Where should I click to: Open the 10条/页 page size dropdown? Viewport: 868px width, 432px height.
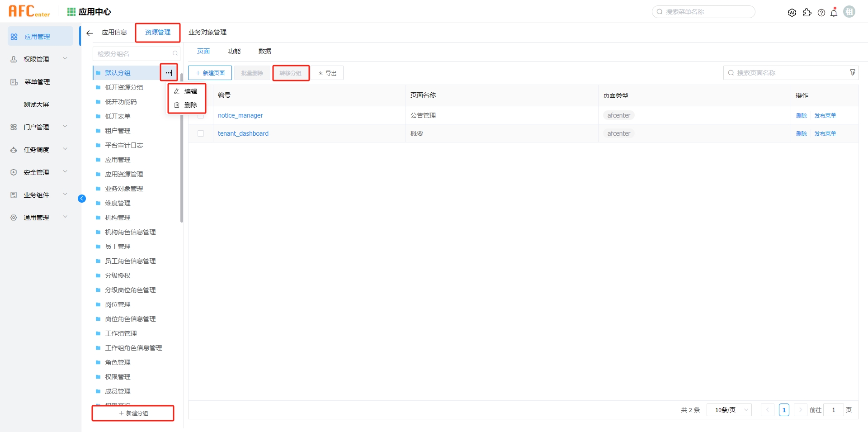[x=729, y=410]
